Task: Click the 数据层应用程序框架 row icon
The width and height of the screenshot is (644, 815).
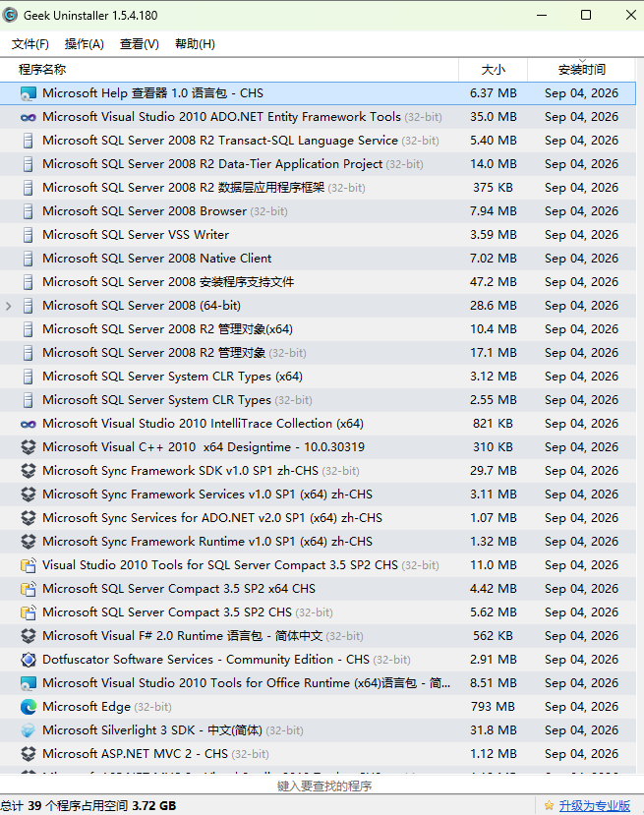Action: [29, 188]
